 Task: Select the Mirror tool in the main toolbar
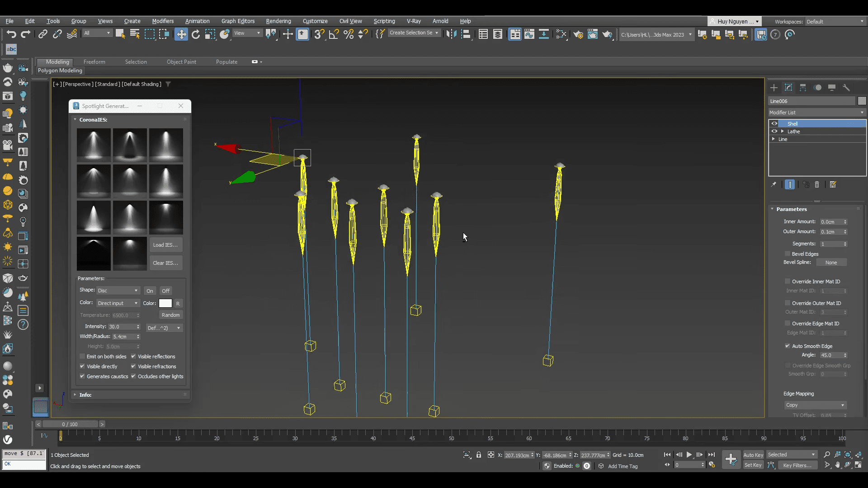point(451,34)
